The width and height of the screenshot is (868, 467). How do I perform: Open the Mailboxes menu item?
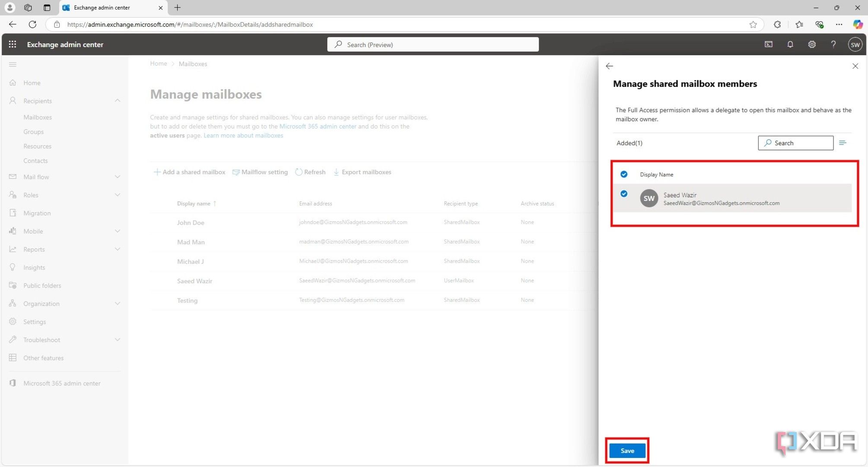pos(37,117)
